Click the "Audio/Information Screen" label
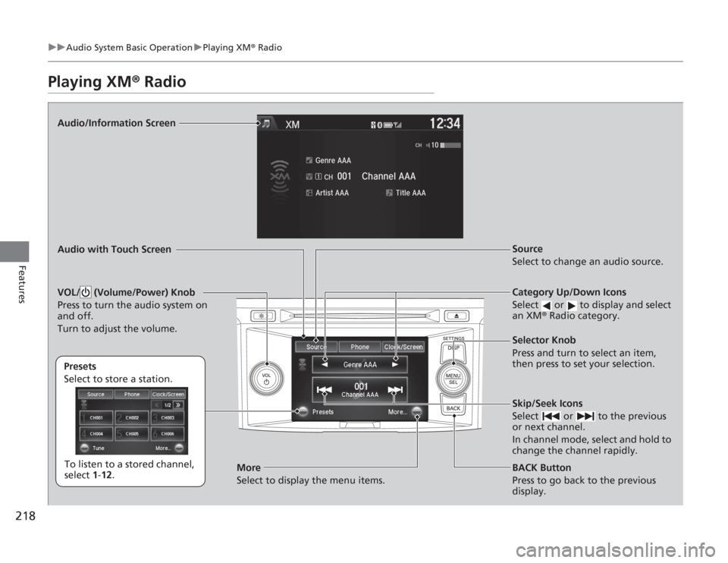This screenshot has width=728, height=563. [x=117, y=123]
